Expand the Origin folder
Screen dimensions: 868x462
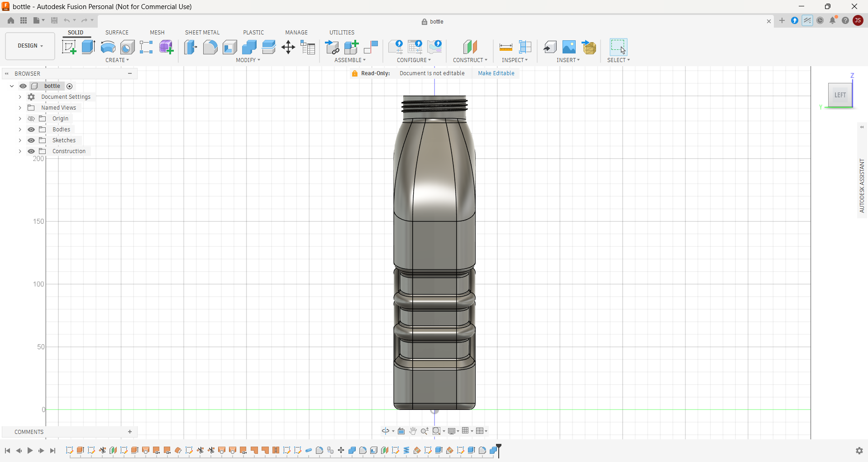pos(20,119)
